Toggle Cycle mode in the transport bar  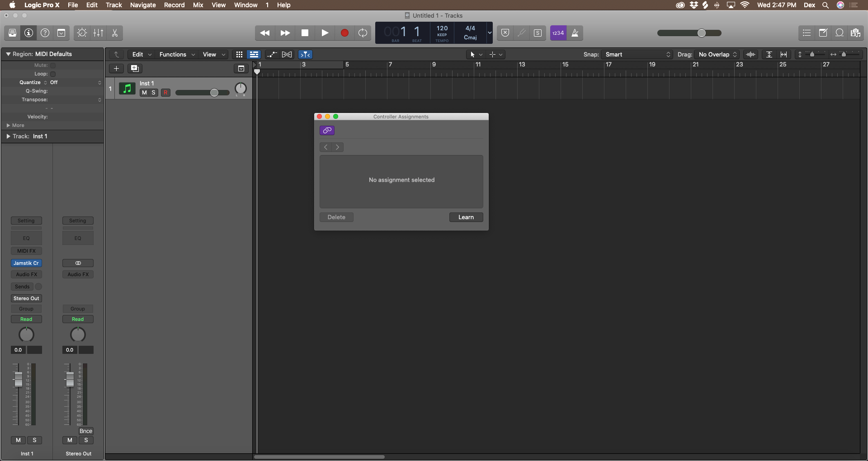point(363,33)
